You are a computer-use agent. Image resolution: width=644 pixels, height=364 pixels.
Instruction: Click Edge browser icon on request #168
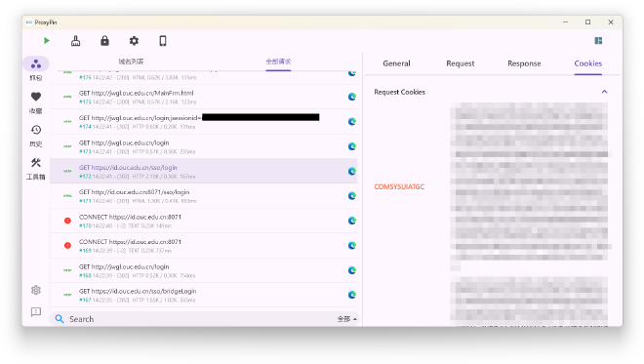[x=352, y=270]
